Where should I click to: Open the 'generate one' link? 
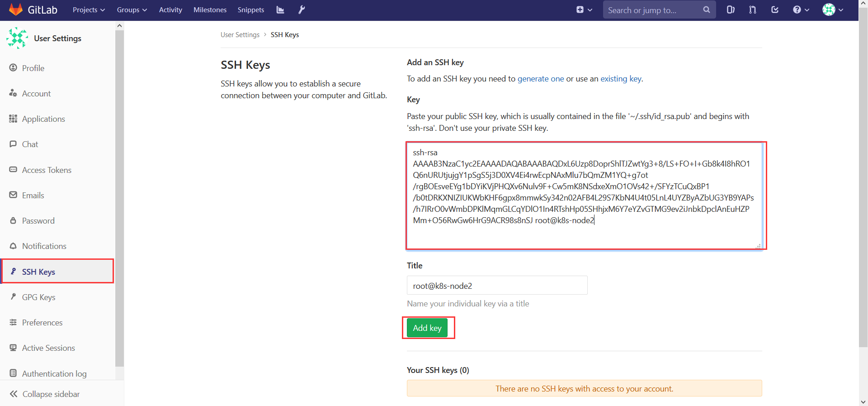541,79
